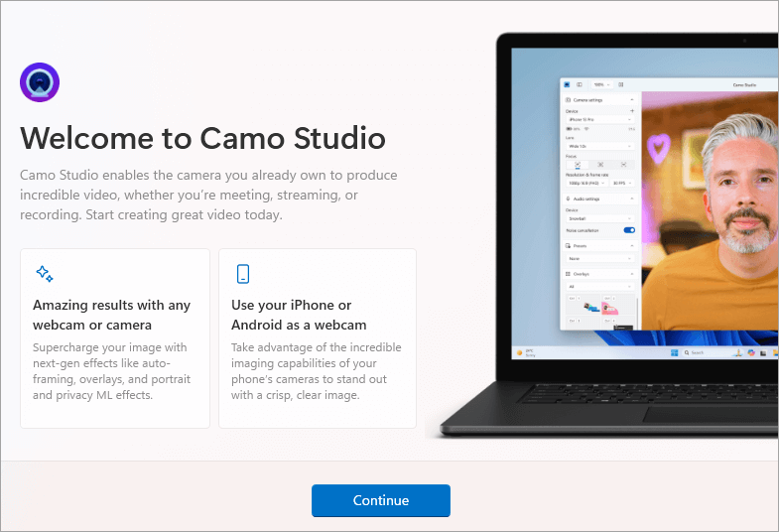Select the middle focus mode icon
The width and height of the screenshot is (779, 532).
(x=600, y=165)
